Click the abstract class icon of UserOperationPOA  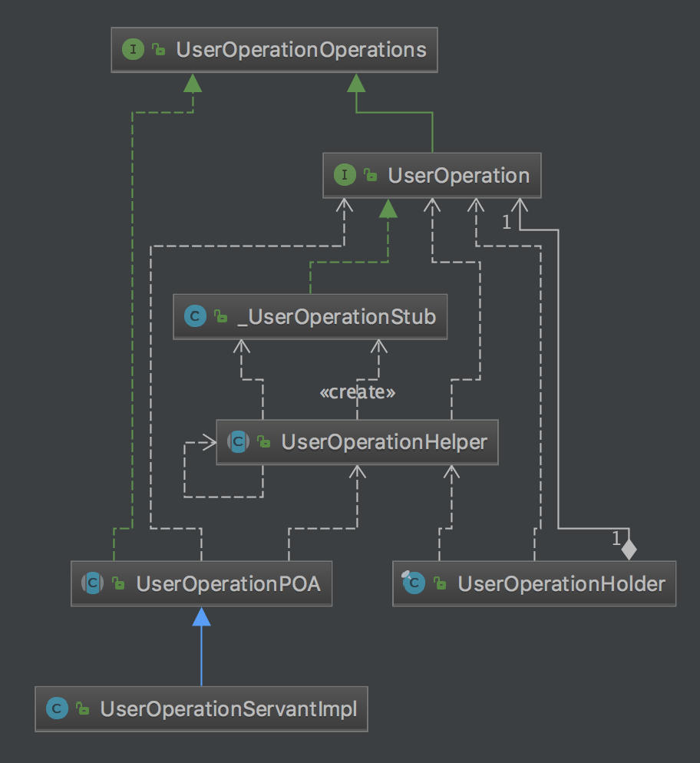92,583
